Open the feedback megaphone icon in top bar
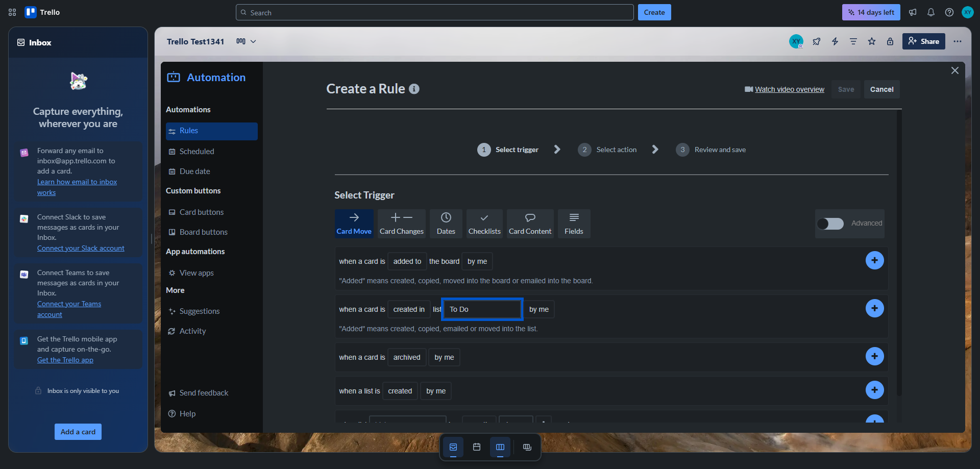980x469 pixels. [x=913, y=12]
